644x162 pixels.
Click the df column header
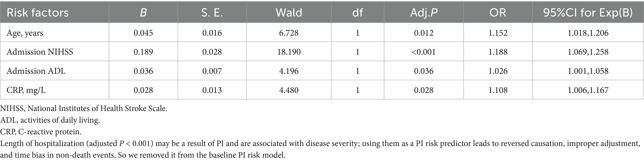point(357,13)
